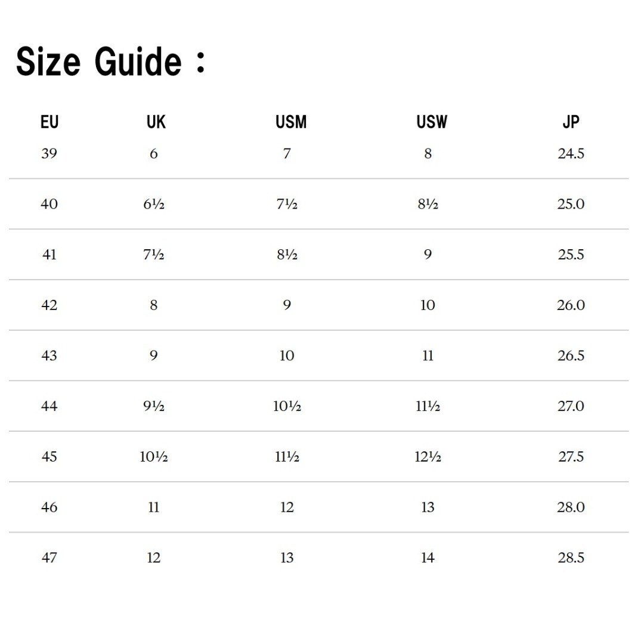Click JP size 24.5 cell
This screenshot has width=644, height=644.
(x=571, y=154)
